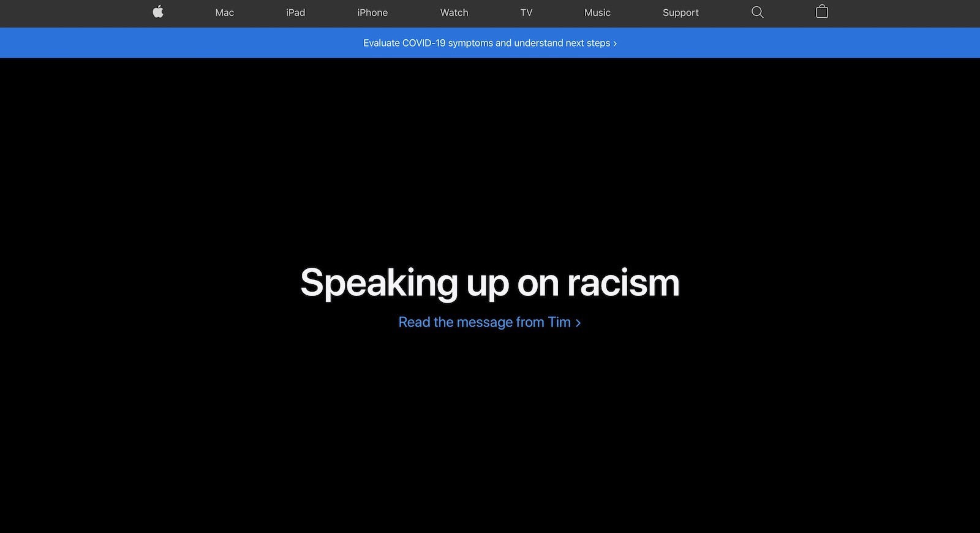Screen dimensions: 980x533
Task: Open the Mac menu item
Action: (x=225, y=13)
